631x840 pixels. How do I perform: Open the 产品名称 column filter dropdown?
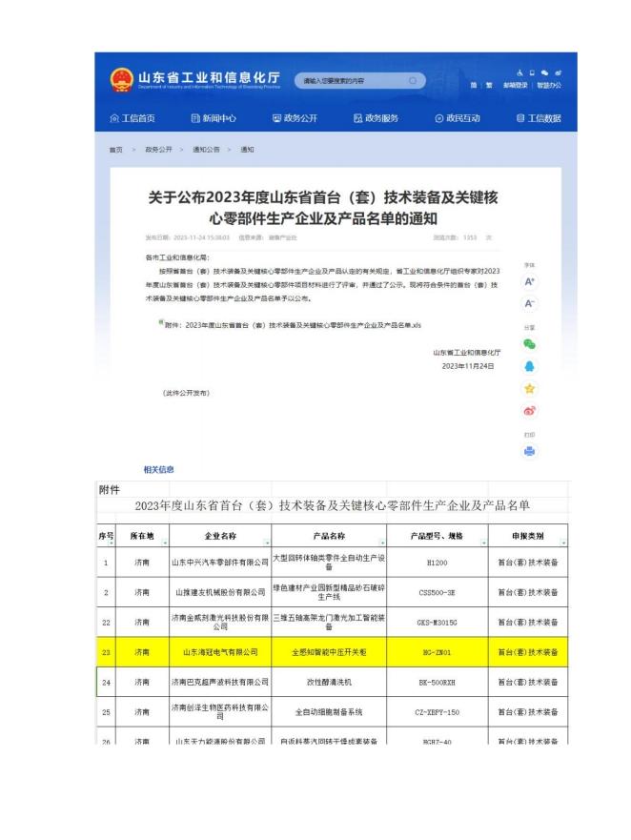coord(382,543)
